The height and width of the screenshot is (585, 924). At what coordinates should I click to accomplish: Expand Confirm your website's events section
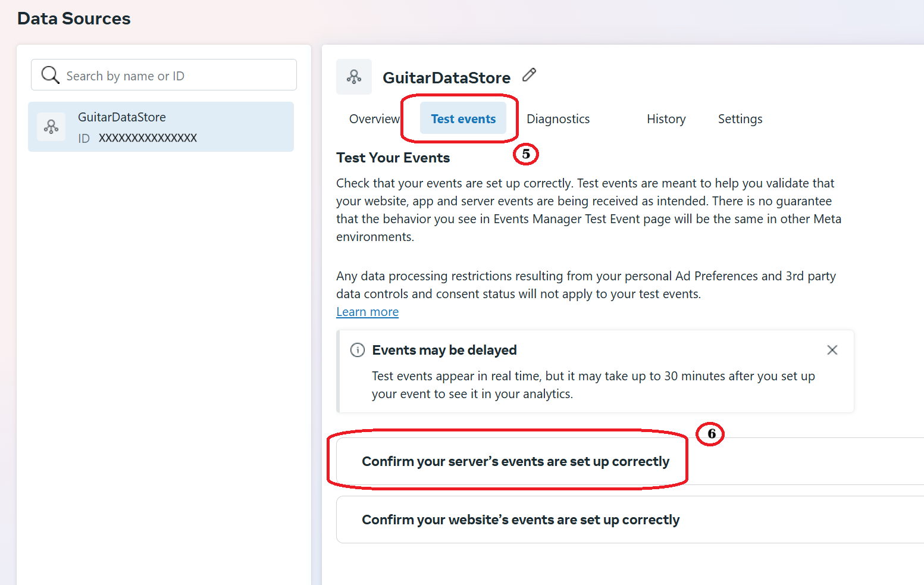click(630, 520)
